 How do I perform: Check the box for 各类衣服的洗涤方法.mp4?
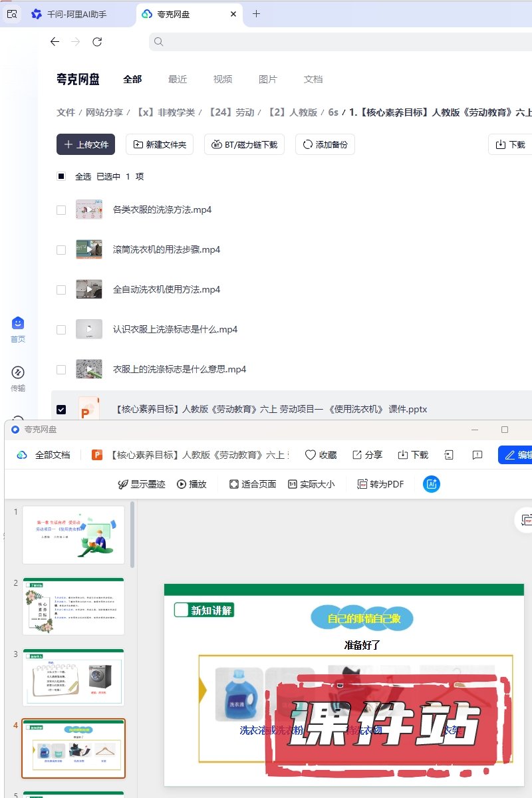point(61,210)
